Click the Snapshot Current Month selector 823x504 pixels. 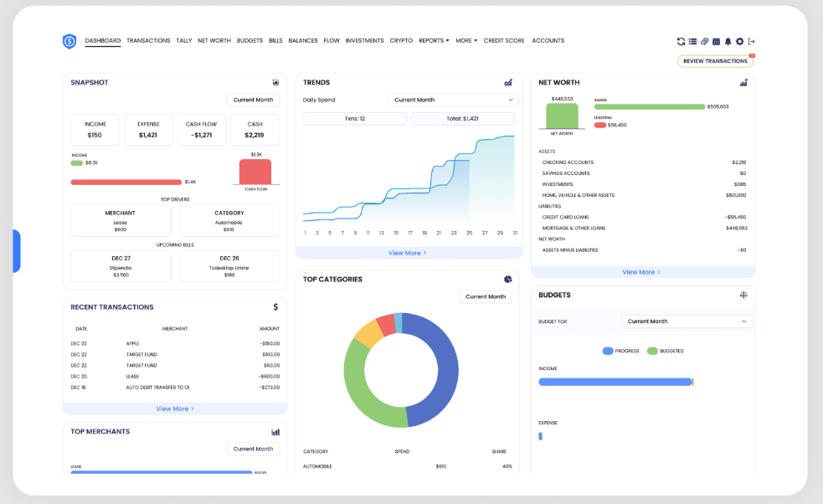click(254, 100)
